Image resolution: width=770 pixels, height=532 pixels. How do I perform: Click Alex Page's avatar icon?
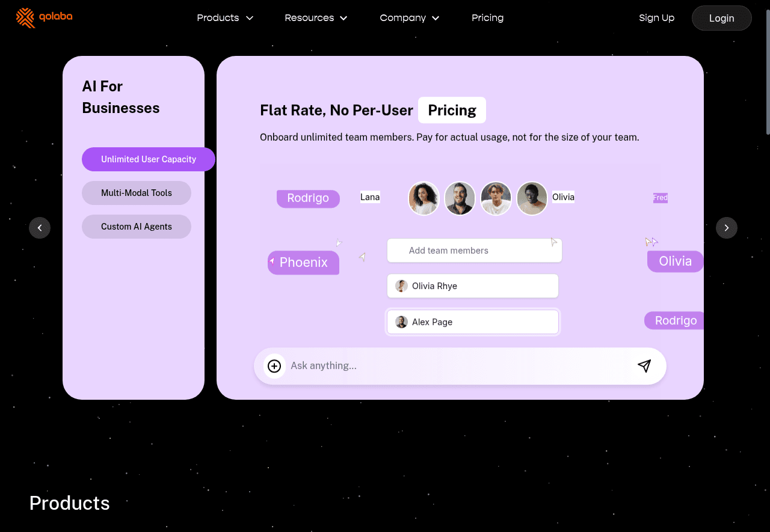coord(401,322)
